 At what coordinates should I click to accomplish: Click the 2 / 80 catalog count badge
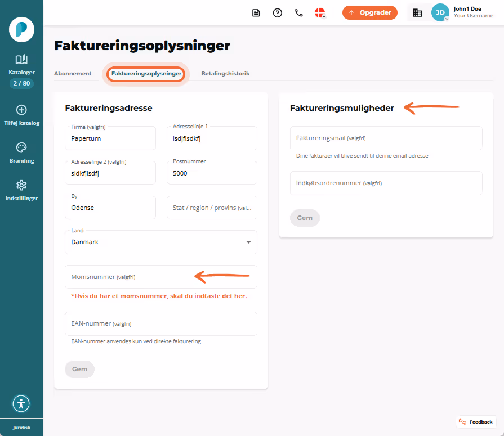pyautogui.click(x=21, y=83)
